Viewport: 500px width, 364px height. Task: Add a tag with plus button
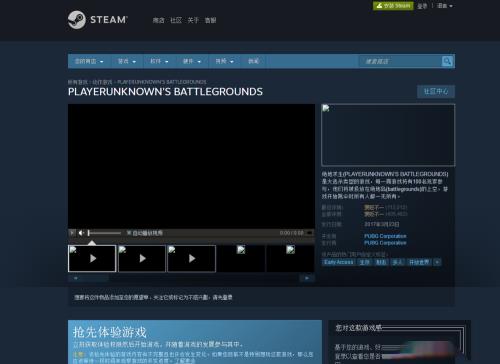[437, 262]
